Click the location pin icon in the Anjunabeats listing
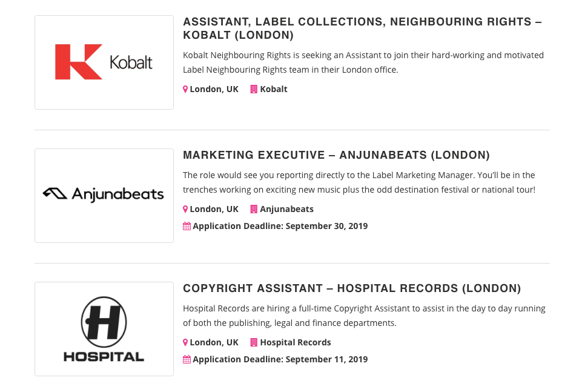 185,210
